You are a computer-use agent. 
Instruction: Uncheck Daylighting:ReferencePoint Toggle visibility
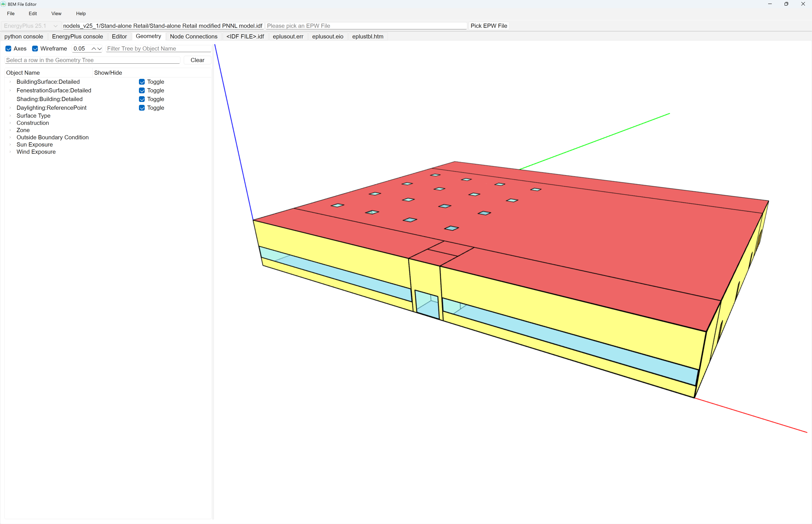[142, 108]
